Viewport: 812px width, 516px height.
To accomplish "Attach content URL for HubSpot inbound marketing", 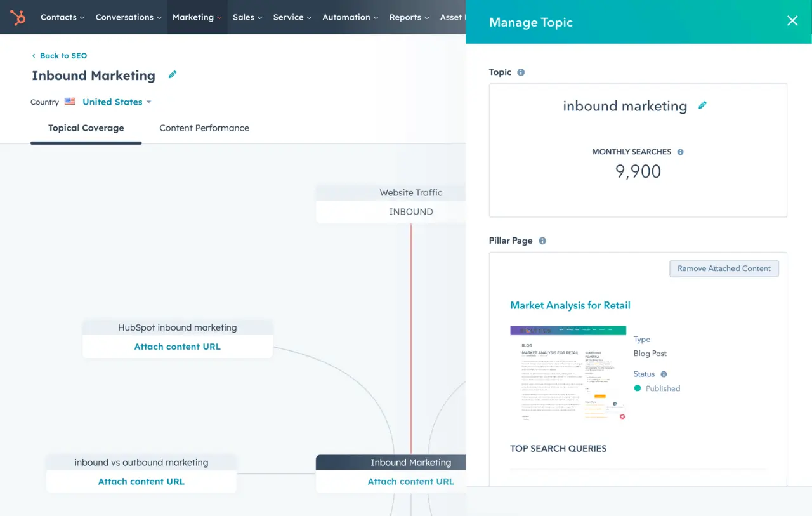I will point(177,347).
